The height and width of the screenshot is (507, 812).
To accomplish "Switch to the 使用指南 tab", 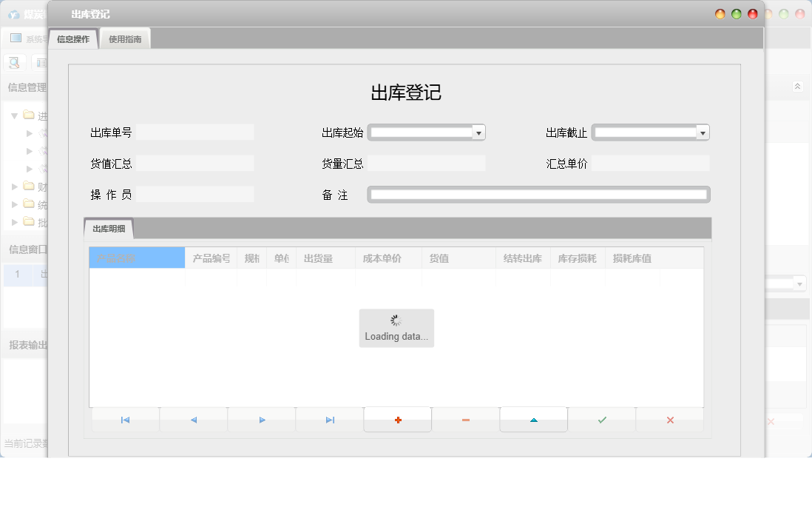I will coord(124,37).
